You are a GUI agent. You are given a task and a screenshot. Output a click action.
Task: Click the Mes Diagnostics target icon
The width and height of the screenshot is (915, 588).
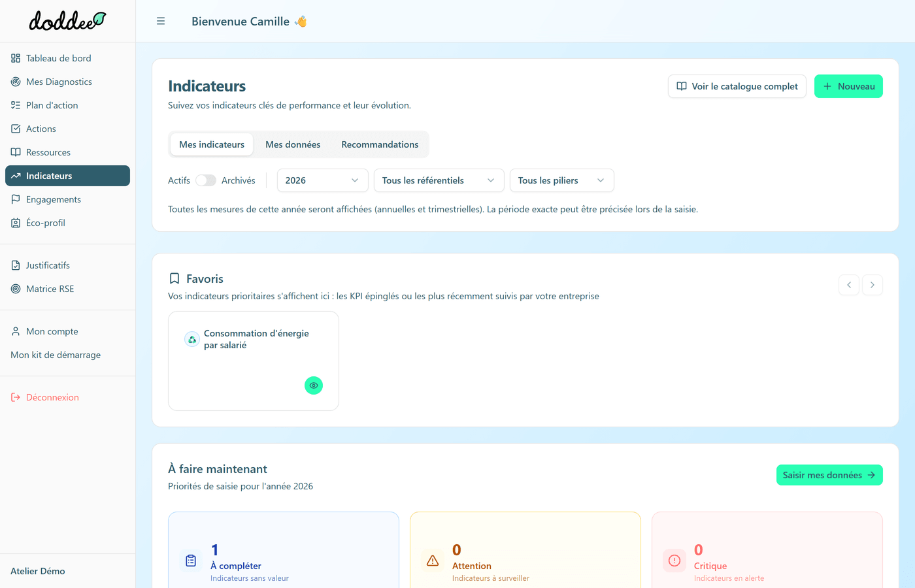pyautogui.click(x=16, y=82)
